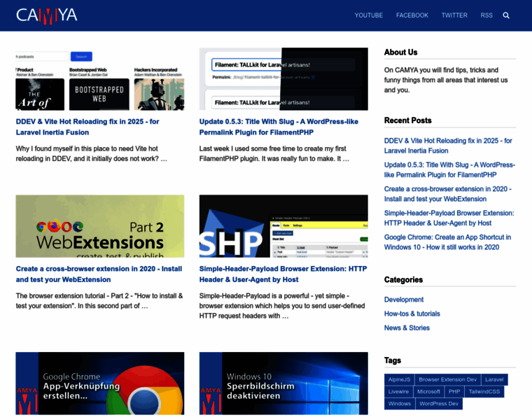Select the Windows tag

pos(399,404)
